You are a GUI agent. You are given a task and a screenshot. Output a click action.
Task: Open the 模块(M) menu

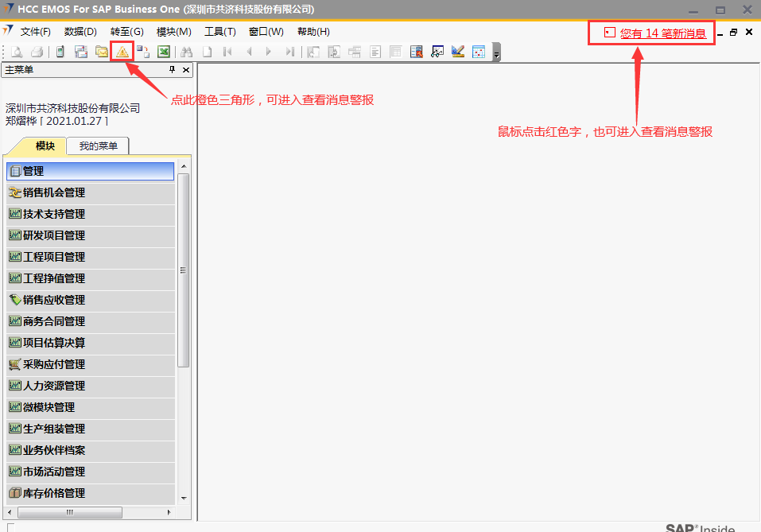(x=174, y=32)
